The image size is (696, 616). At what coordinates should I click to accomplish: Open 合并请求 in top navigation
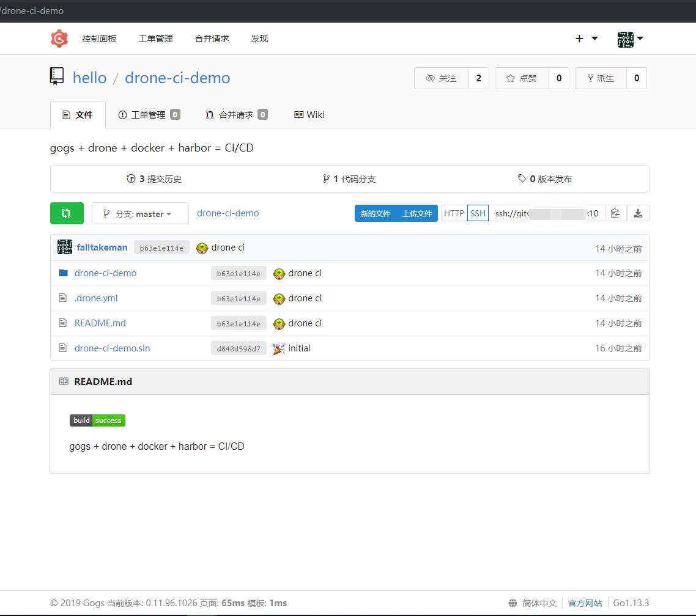click(x=212, y=38)
